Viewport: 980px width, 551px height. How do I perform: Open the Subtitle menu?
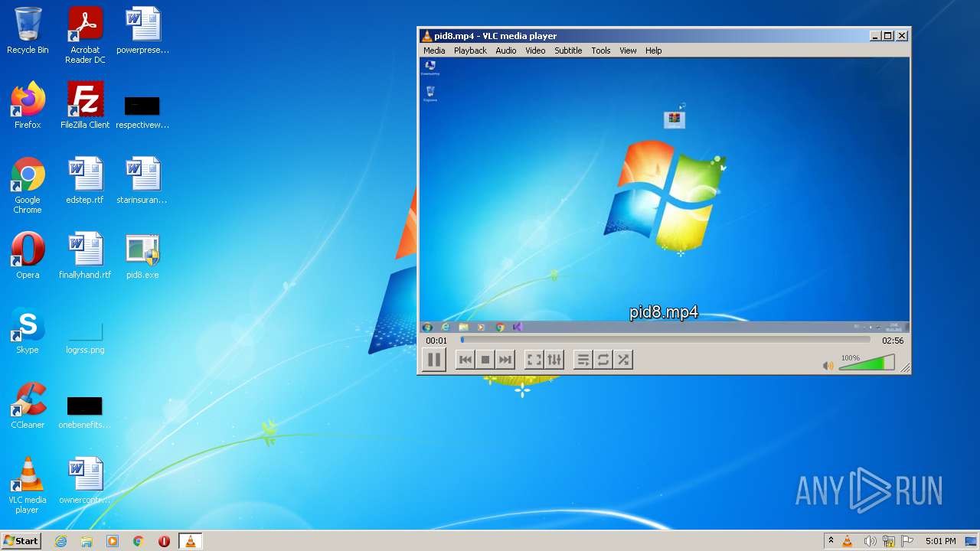click(x=568, y=51)
